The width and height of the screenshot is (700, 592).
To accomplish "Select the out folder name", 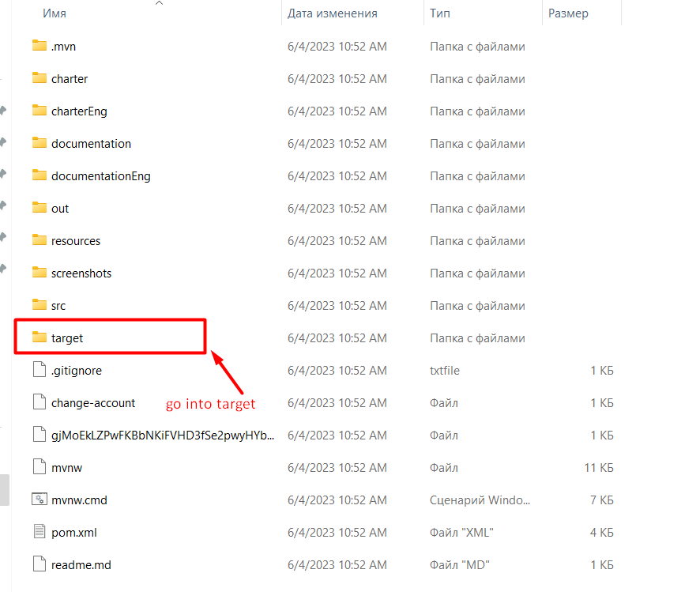I will pos(60,209).
